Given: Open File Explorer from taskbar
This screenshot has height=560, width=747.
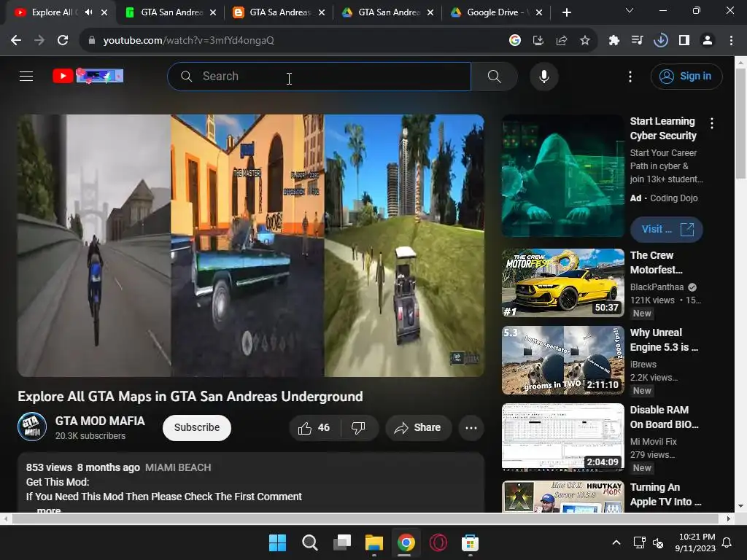Looking at the screenshot, I should 374,542.
